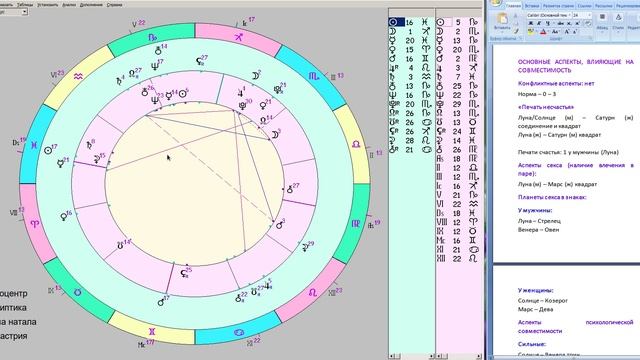Click the Aries sign segment on wheel
The height and width of the screenshot is (360, 640).
pos(35,224)
